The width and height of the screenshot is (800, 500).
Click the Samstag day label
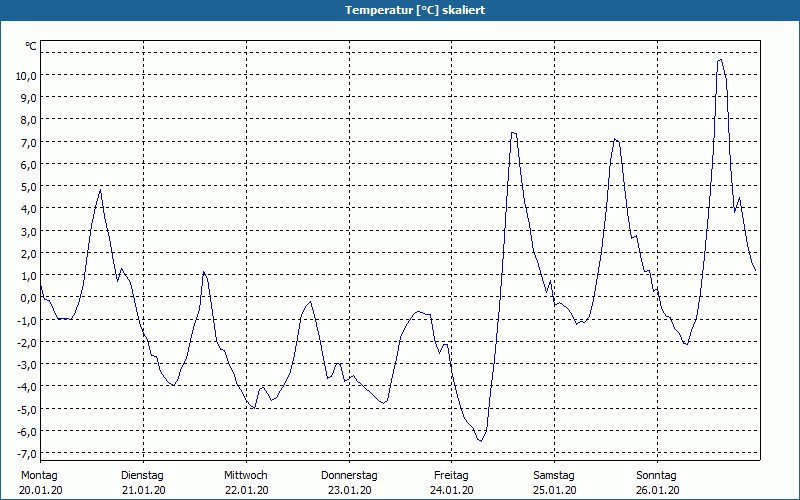pos(554,476)
